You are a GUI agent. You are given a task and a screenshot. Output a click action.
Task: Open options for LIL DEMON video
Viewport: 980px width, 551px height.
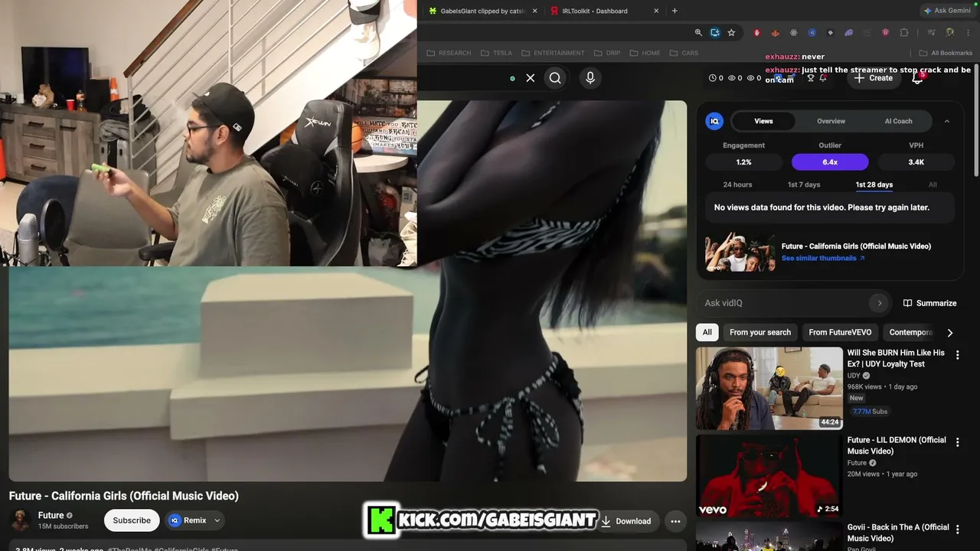957,442
